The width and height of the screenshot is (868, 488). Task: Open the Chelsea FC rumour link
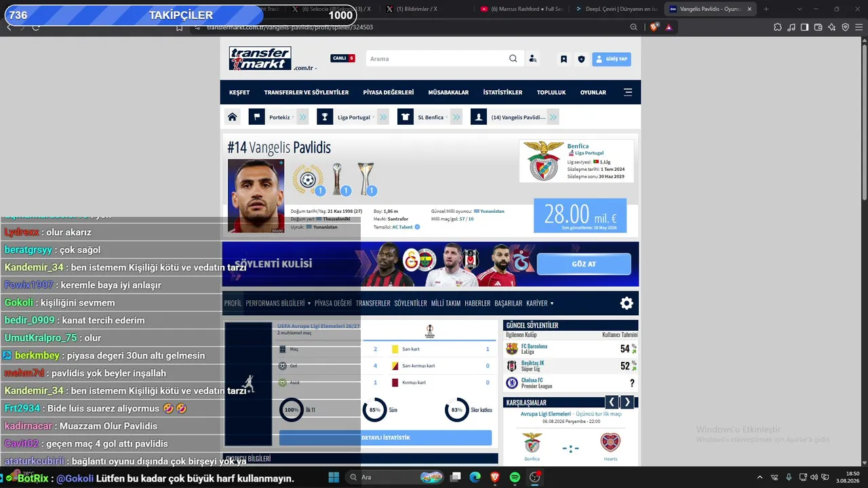[532, 380]
